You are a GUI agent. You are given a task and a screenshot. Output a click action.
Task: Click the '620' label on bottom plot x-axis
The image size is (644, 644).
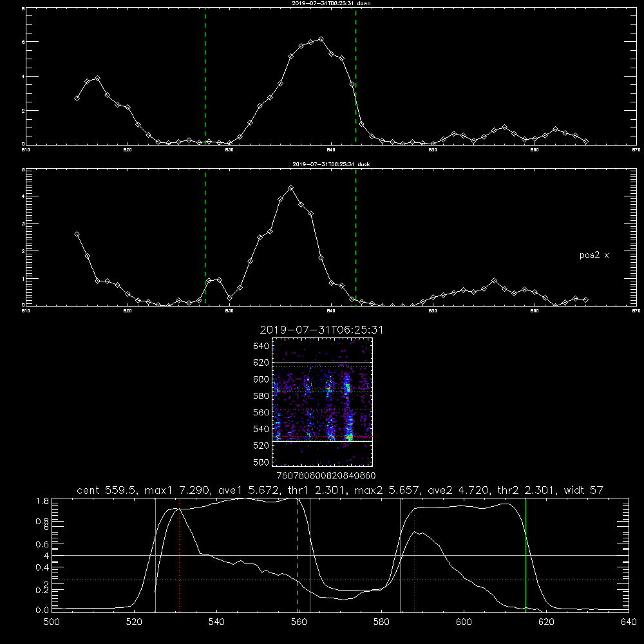pos(546,622)
